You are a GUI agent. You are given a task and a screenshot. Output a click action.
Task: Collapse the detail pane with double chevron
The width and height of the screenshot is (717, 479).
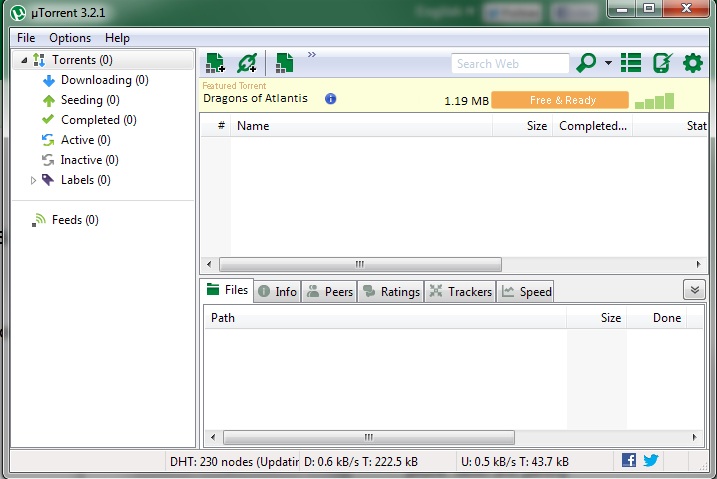tap(694, 290)
